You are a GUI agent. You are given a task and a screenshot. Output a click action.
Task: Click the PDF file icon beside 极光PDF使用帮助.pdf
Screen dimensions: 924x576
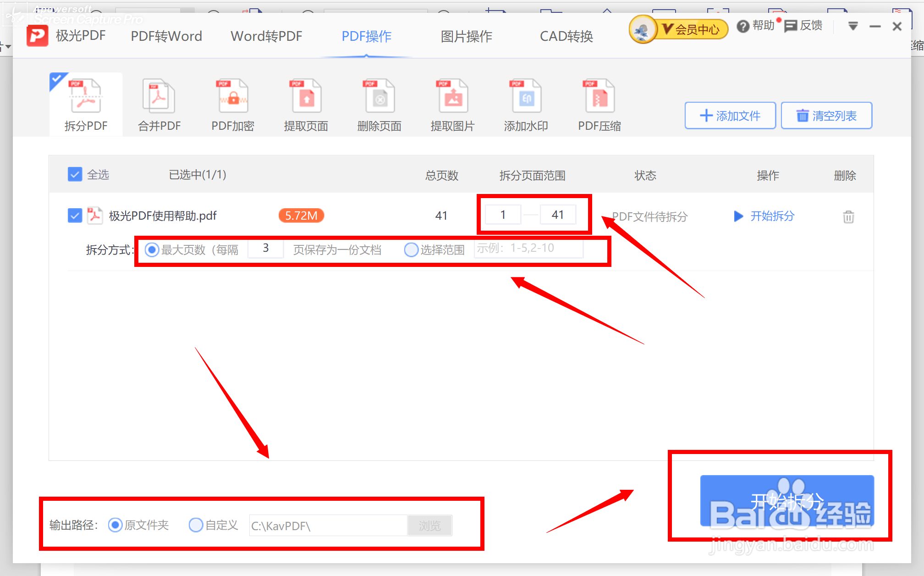tap(94, 215)
